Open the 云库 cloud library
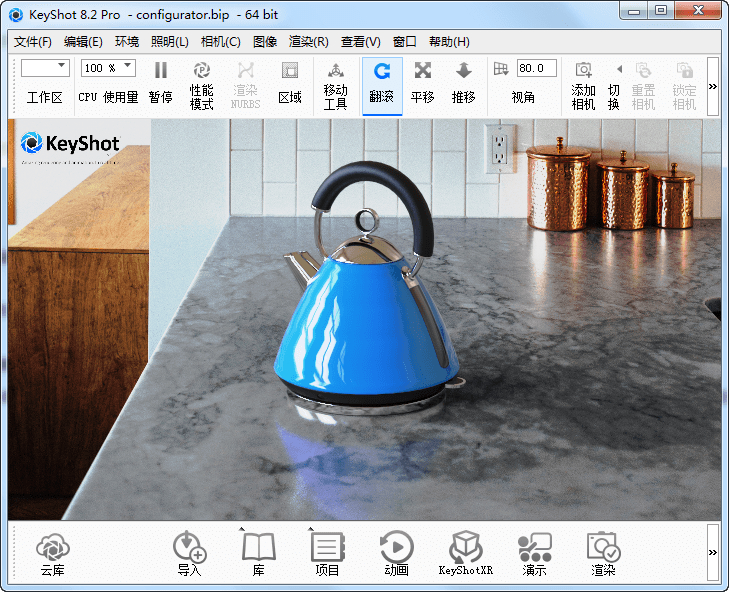 click(x=52, y=554)
